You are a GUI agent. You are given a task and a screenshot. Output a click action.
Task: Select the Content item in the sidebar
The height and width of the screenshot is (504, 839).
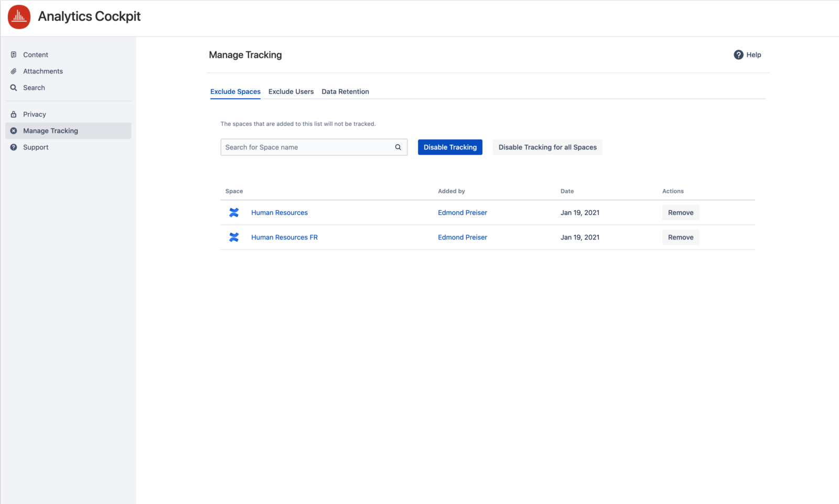click(x=36, y=54)
